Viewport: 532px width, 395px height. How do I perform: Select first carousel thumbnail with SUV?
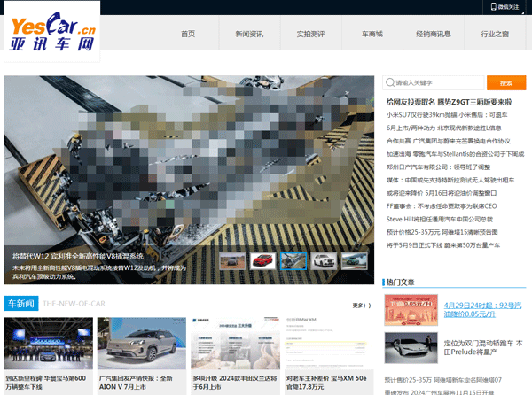pyautogui.click(x=232, y=261)
